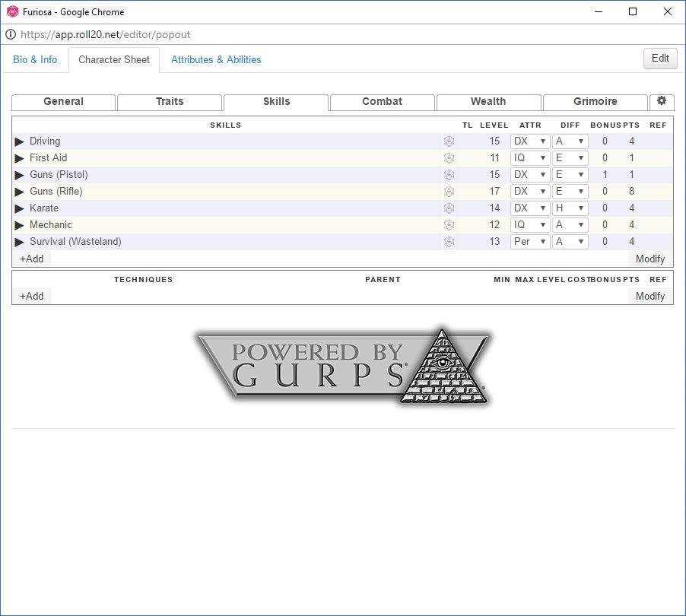Open the Traits sheet tab

pos(170,101)
